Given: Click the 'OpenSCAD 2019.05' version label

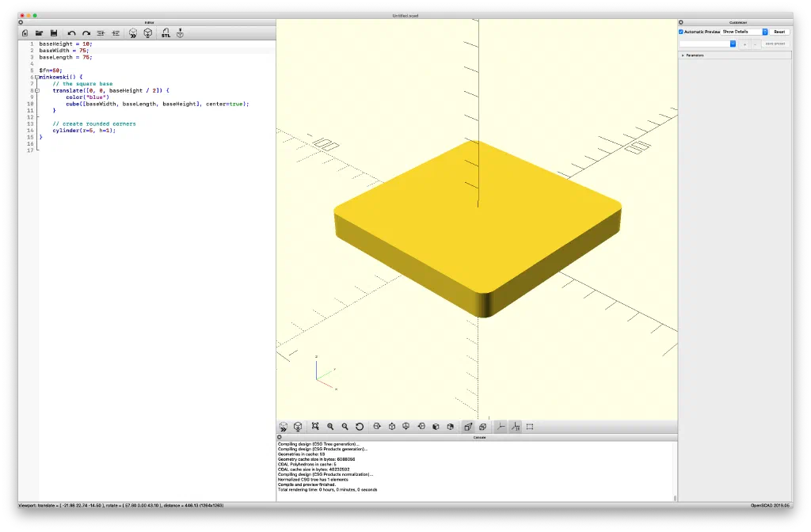Looking at the screenshot, I should (771, 505).
